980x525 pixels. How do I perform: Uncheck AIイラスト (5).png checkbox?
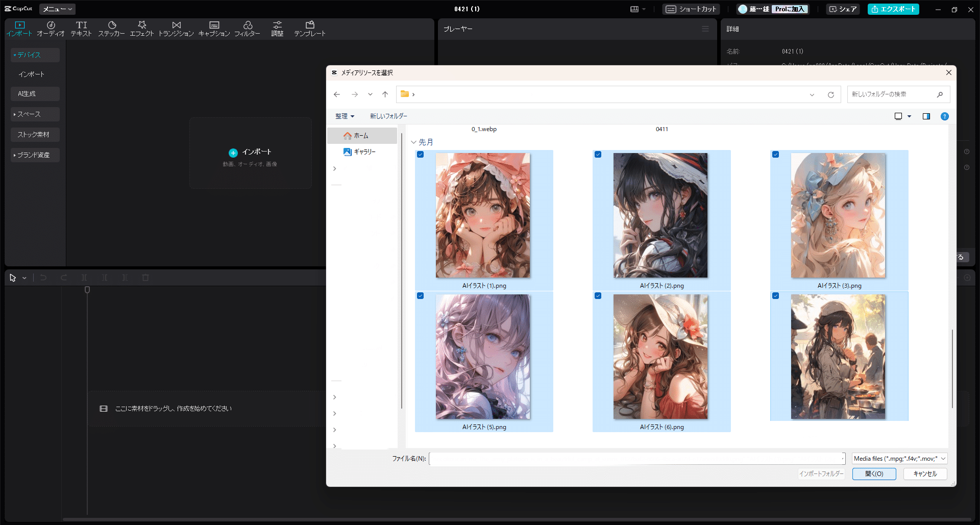tap(421, 296)
